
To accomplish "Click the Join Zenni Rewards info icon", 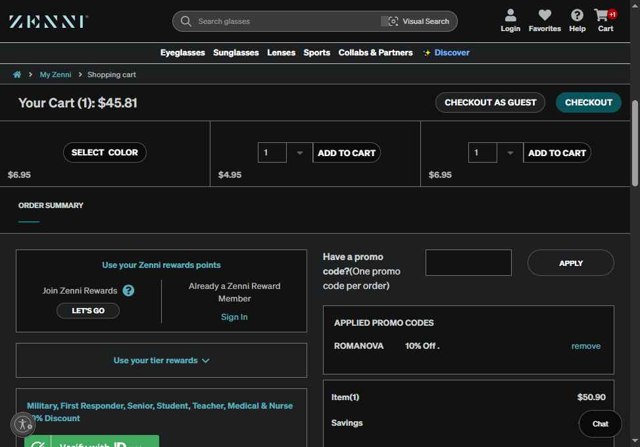I will [128, 290].
